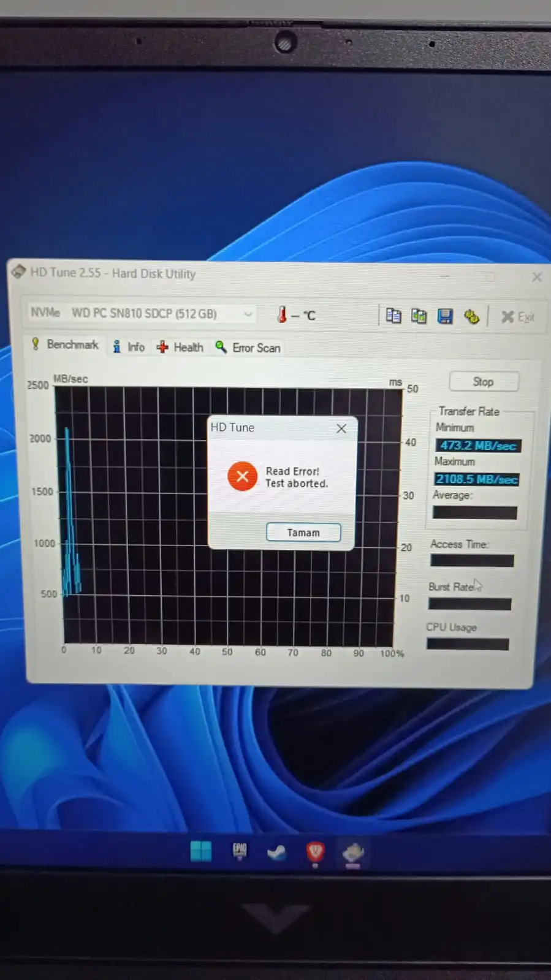Click the Health tab red cross icon
This screenshot has width=551, height=980.
click(162, 347)
